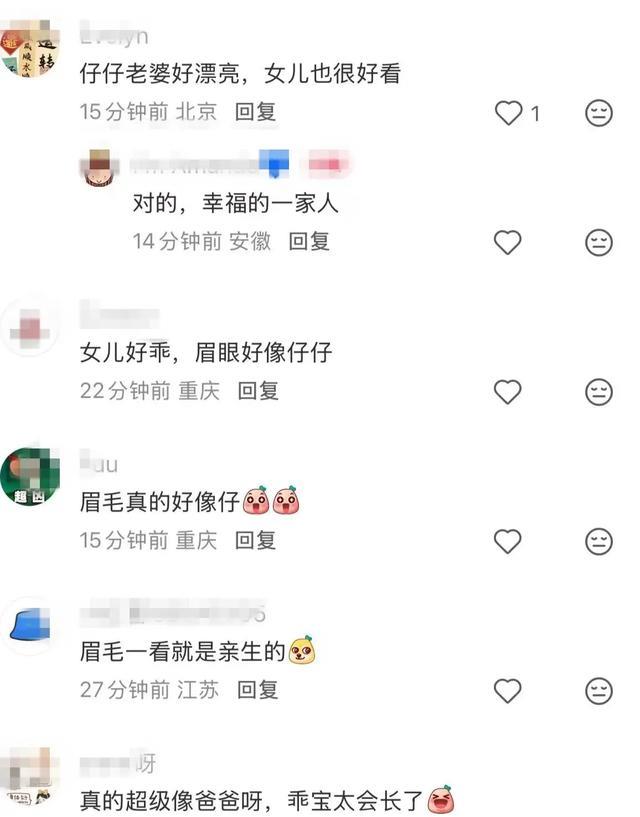Screen dimensions: 640x817
Task: Reply to the 15分钟前 重庆 comment
Action: click(x=255, y=540)
